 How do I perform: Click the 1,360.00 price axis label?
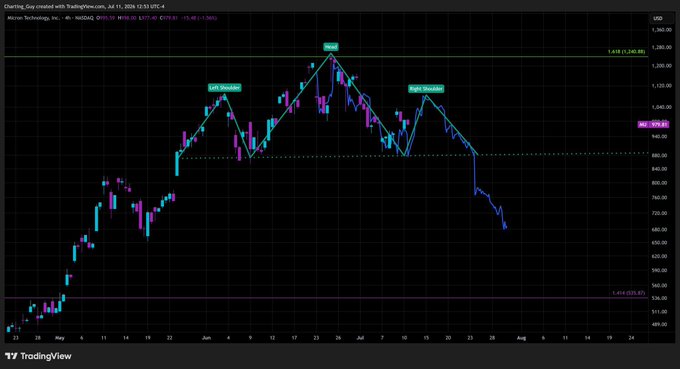662,30
